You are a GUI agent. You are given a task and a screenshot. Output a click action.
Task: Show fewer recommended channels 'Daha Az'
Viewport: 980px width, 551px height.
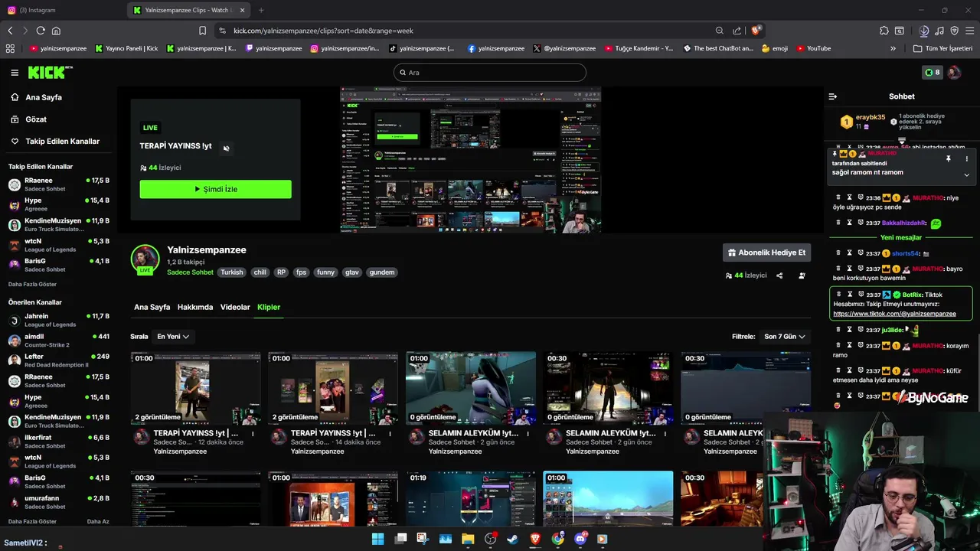[98, 522]
